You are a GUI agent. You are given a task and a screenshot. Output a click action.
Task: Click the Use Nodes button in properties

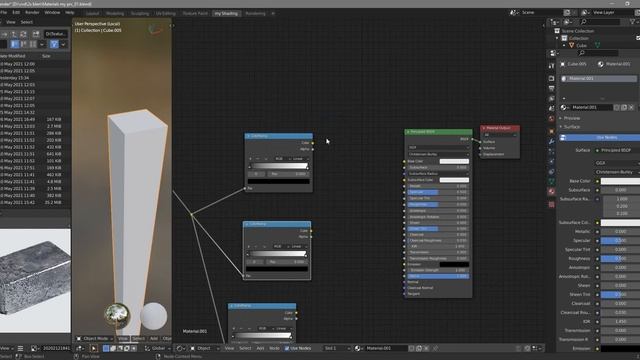point(600,138)
